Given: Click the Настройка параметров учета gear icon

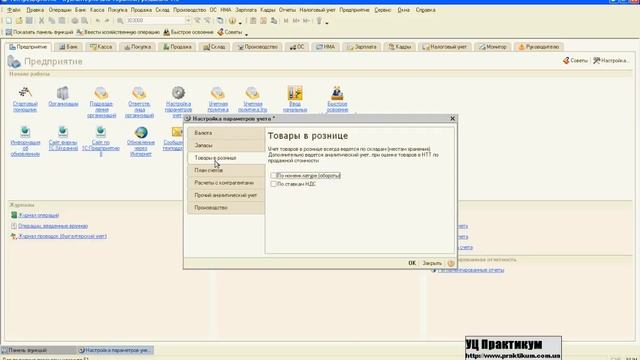Looking at the screenshot, I should pyautogui.click(x=178, y=93).
